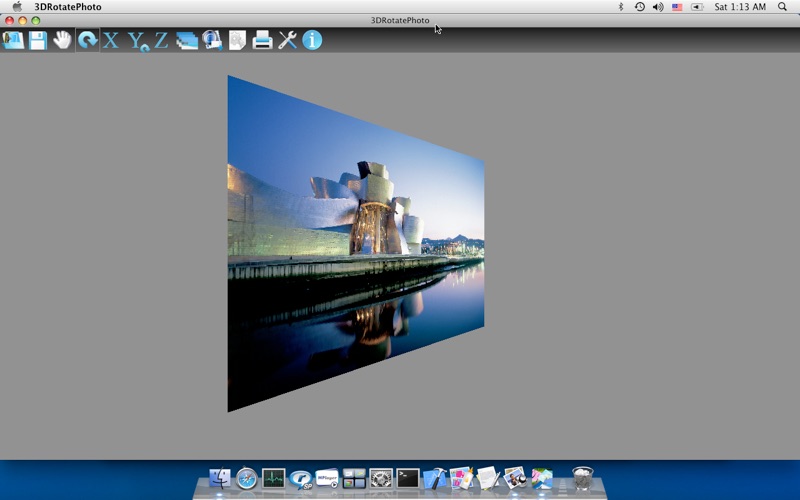This screenshot has height=500, width=800.
Task: Launch the blue Q SP player in Dock
Action: coord(301,480)
